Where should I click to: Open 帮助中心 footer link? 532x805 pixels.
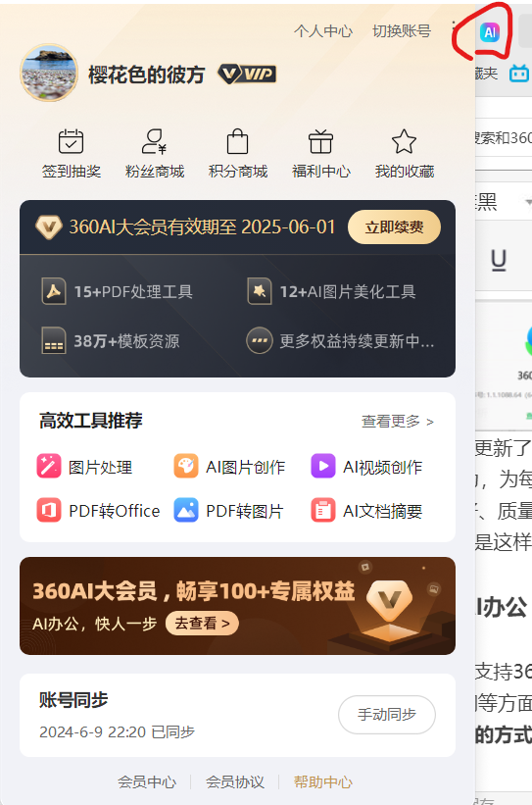(x=323, y=781)
